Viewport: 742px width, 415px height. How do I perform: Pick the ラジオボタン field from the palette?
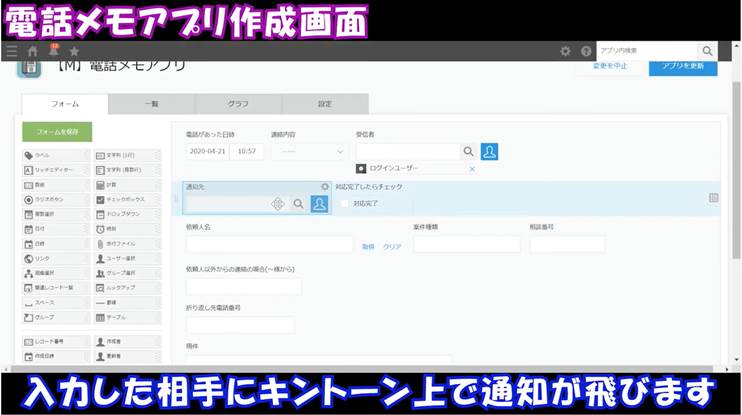[56, 200]
